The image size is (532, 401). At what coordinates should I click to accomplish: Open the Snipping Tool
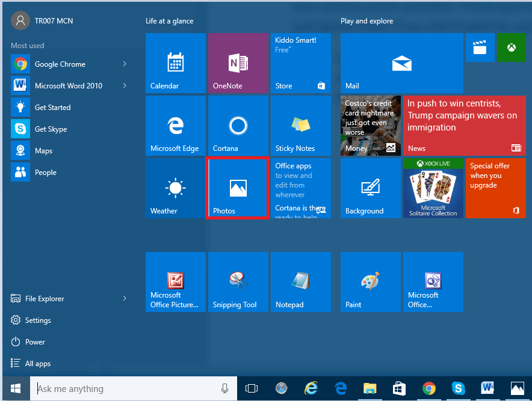pos(238,282)
